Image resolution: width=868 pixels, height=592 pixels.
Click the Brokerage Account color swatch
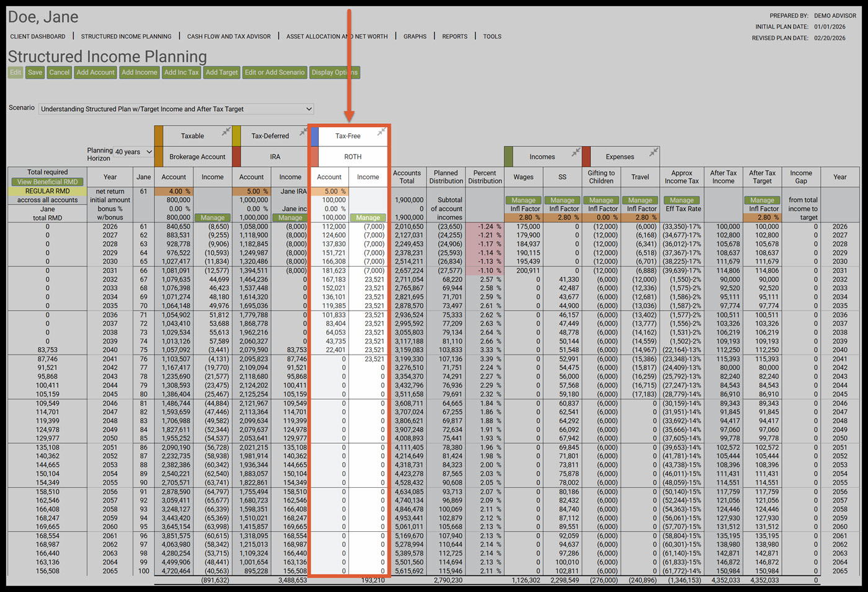tap(159, 157)
